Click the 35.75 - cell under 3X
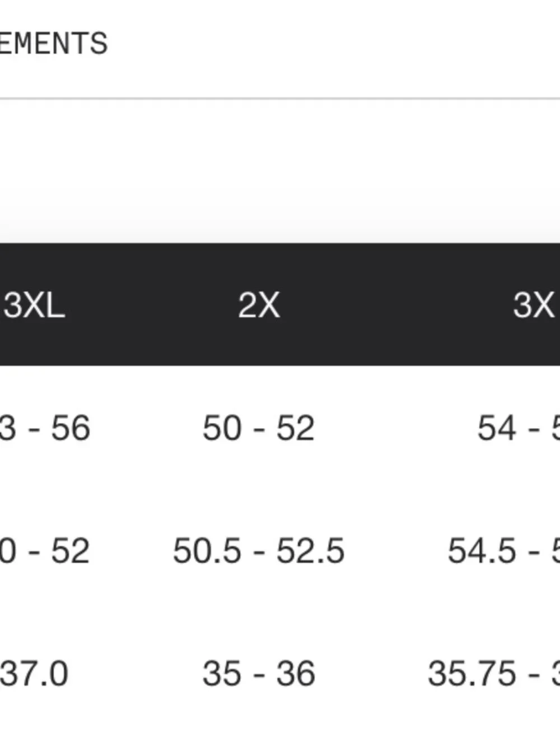This screenshot has height=747, width=560. (x=494, y=674)
